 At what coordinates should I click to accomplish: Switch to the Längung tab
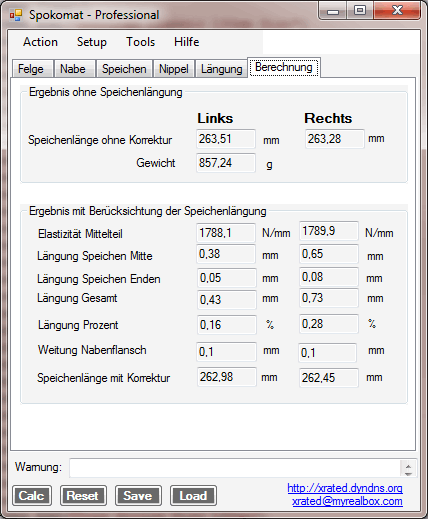221,69
